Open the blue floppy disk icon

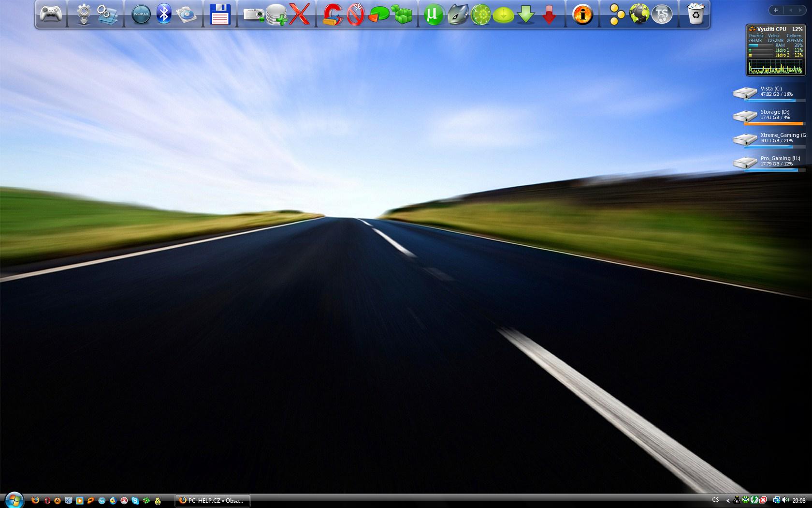[x=220, y=15]
